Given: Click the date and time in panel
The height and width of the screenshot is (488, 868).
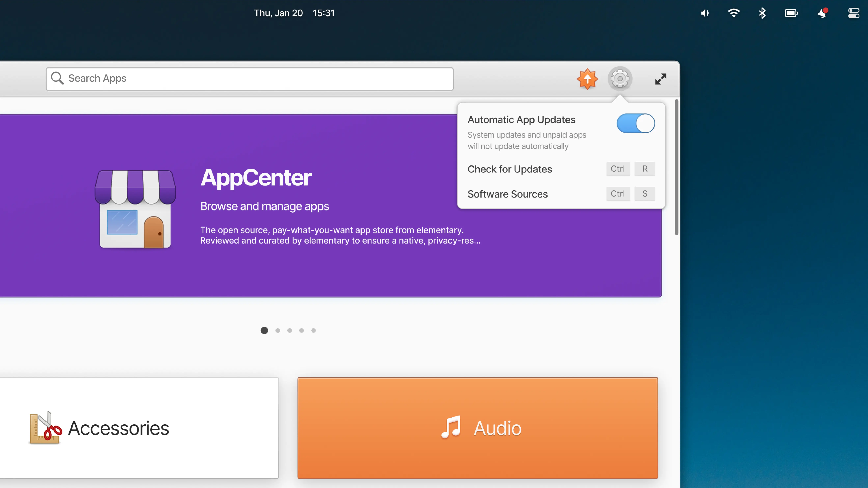Looking at the screenshot, I should pos(294,13).
